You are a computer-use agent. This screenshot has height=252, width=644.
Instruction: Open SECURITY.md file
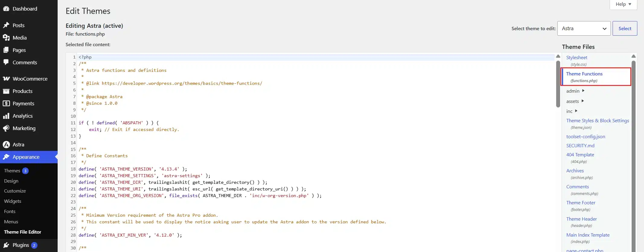pyautogui.click(x=580, y=145)
